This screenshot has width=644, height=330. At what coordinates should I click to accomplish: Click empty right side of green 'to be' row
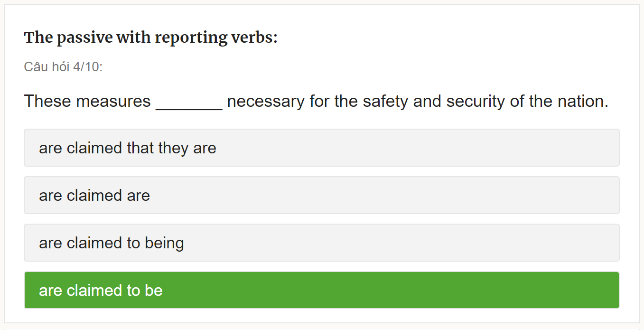475,290
